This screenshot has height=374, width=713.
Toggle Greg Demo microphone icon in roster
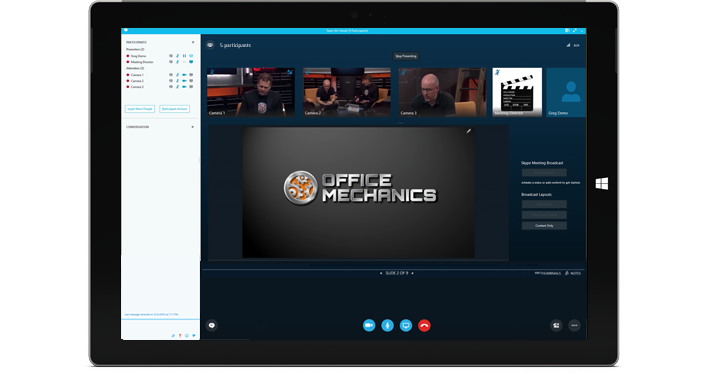[178, 56]
